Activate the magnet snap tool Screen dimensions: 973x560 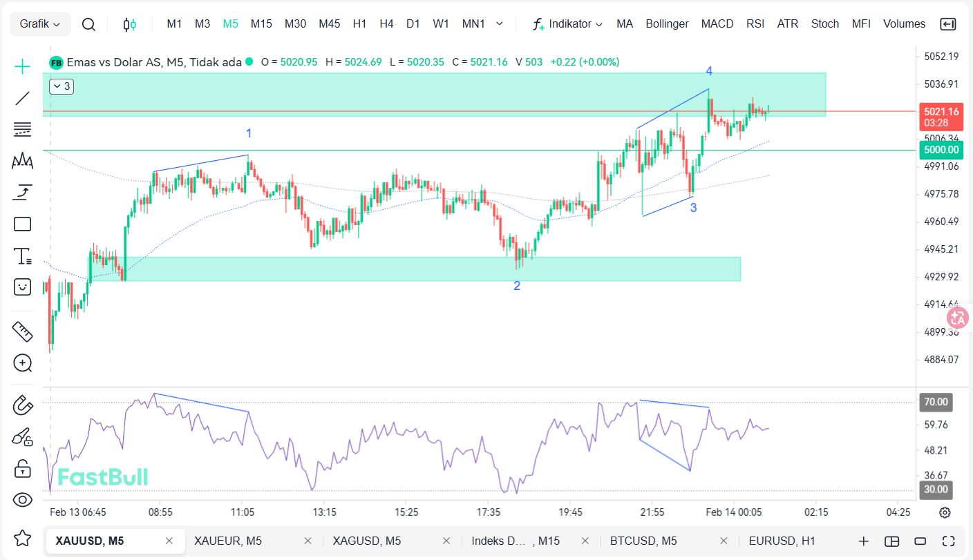click(x=23, y=405)
